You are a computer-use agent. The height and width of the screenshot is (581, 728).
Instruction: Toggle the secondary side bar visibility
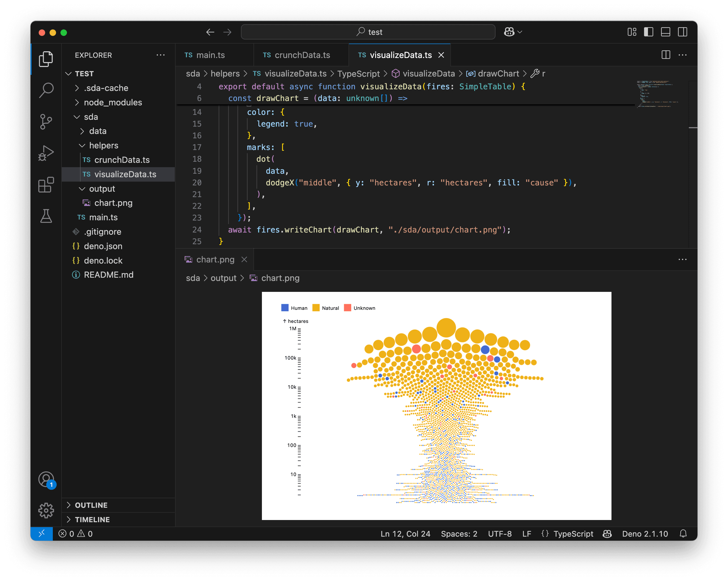pyautogui.click(x=683, y=32)
